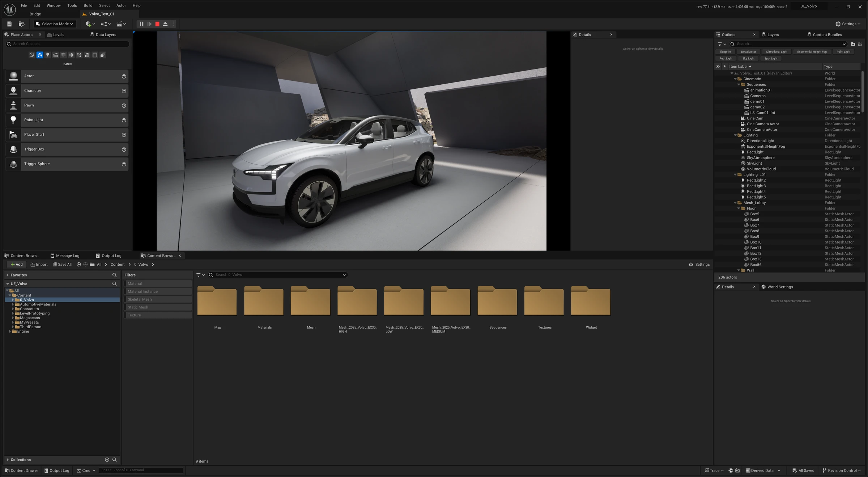Toggle the Outliner visibility eye column header
868x477 pixels.
click(718, 67)
